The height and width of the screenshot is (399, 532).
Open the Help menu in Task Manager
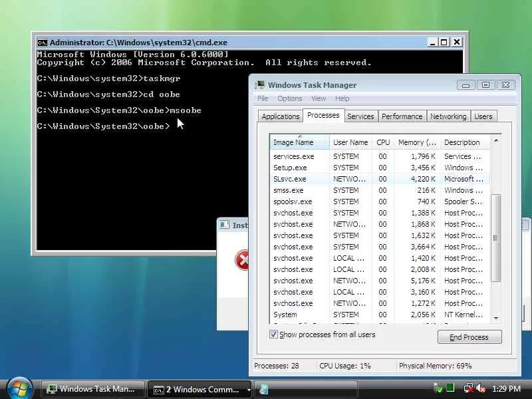point(342,98)
